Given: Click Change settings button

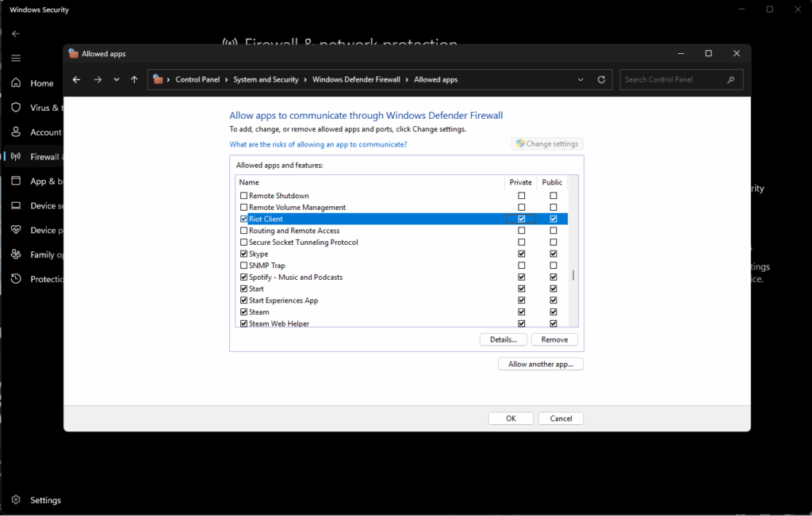Looking at the screenshot, I should [547, 144].
